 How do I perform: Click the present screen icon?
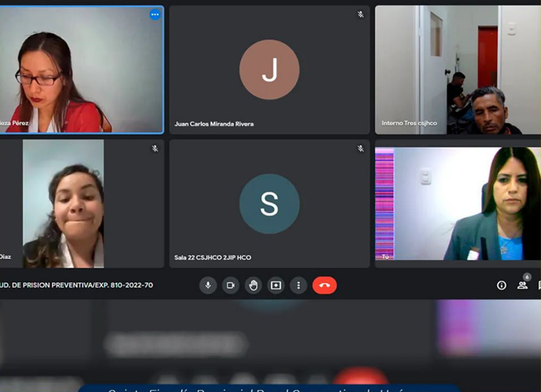276,285
